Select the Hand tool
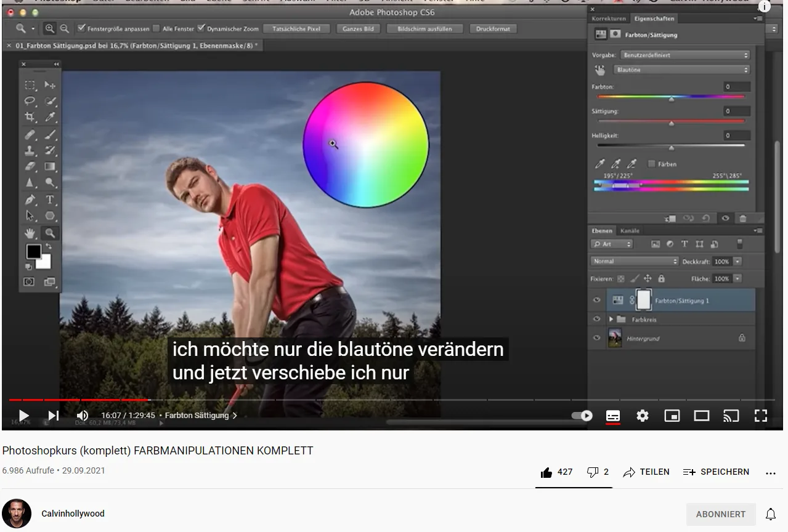Screen dimensions: 788x532 [x=30, y=232]
